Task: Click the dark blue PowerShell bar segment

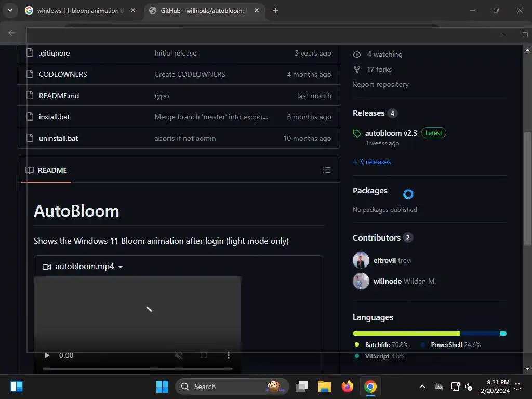Action: point(480,334)
